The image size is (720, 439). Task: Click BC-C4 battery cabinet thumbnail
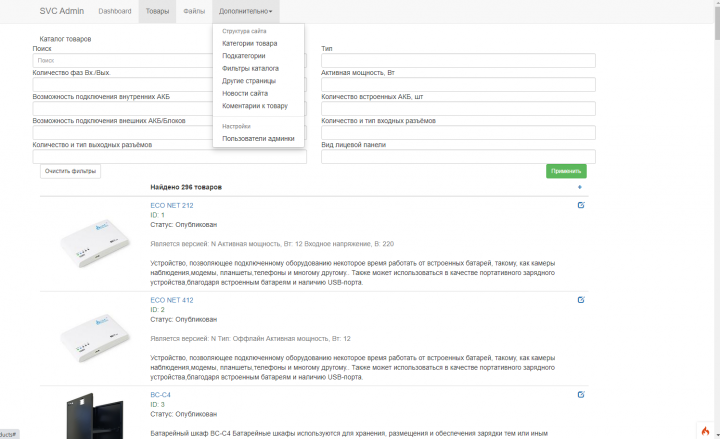(x=95, y=416)
